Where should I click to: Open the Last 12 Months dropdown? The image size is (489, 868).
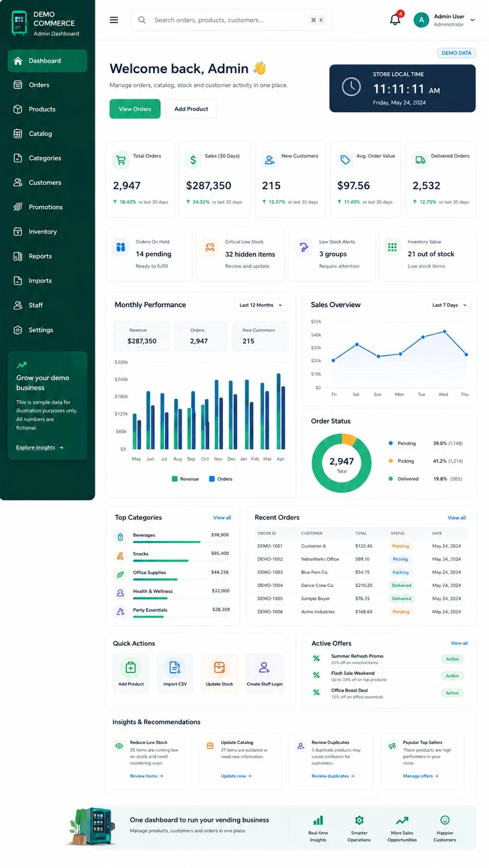[261, 305]
